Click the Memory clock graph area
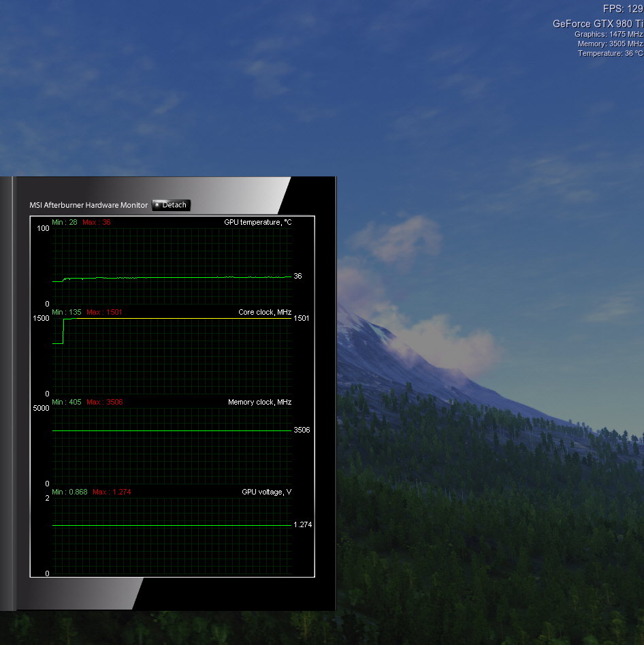 [172, 446]
